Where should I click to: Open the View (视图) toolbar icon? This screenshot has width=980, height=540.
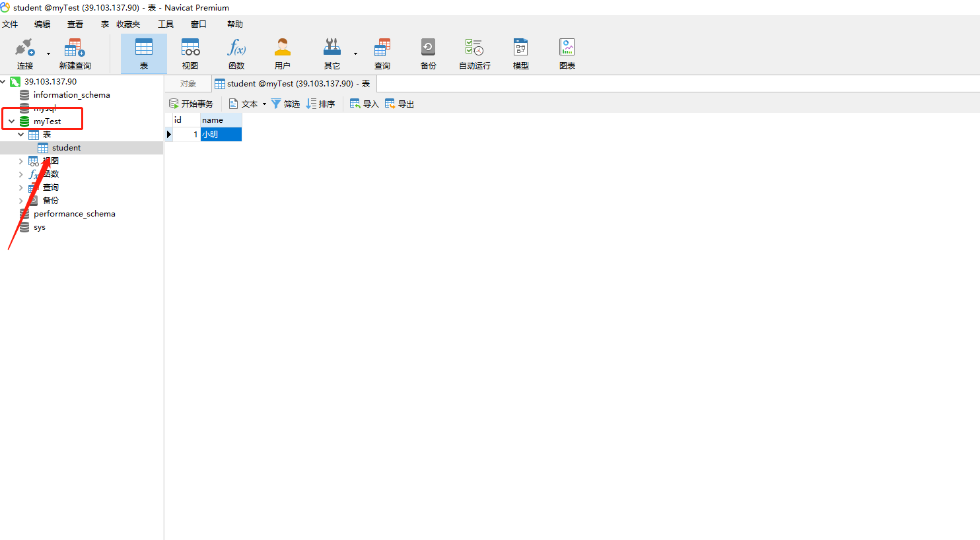point(190,48)
